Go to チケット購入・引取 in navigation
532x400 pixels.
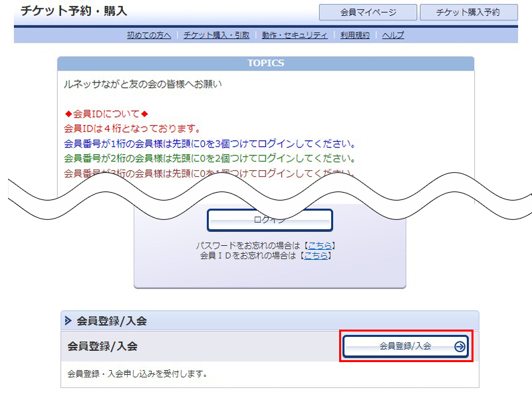tap(216, 35)
